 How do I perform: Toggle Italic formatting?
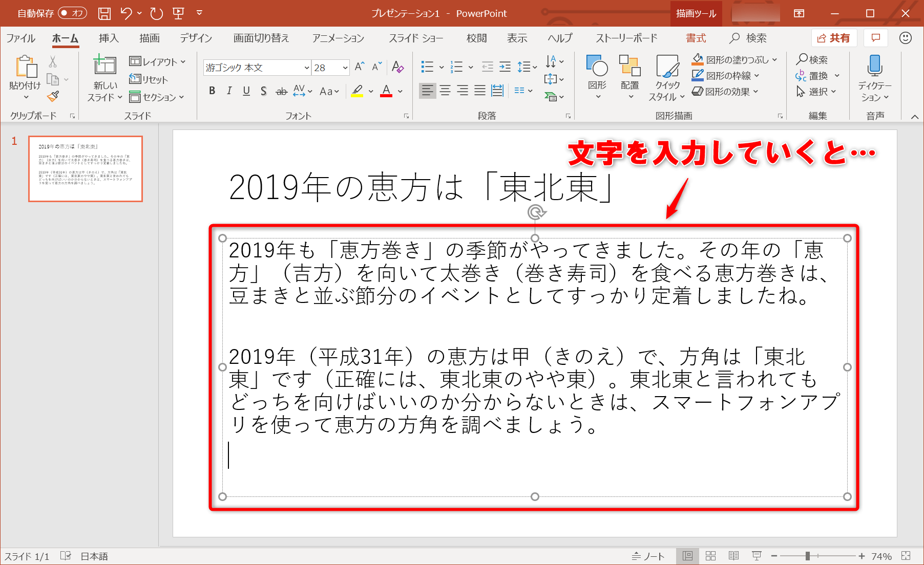pos(229,91)
